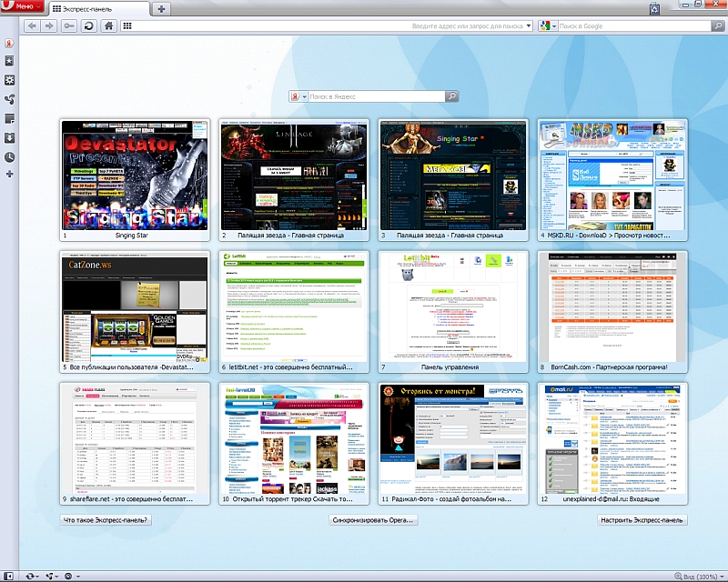Go forward with the Forward arrow
Image resolution: width=728 pixels, height=582 pixels.
point(49,25)
